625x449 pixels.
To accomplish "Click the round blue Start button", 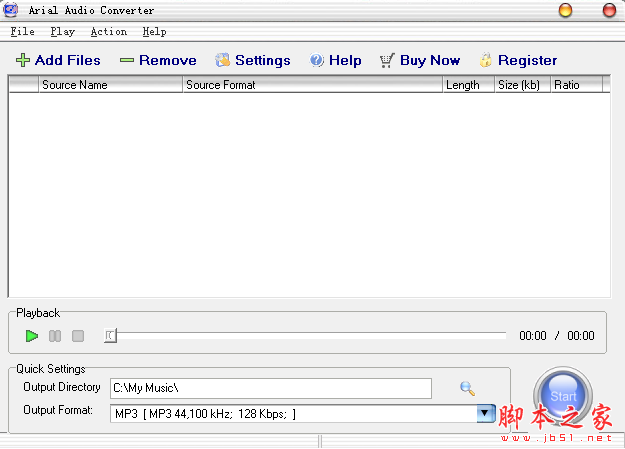I will tap(563, 396).
